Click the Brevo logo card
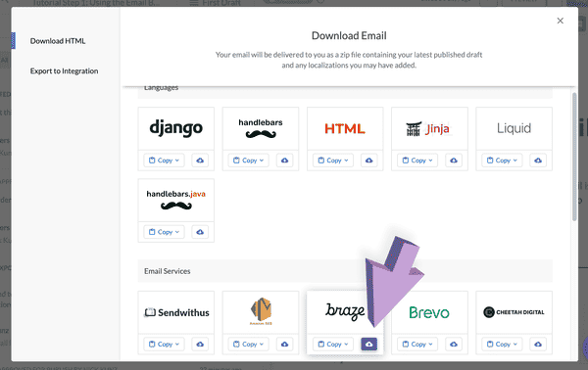 click(429, 312)
